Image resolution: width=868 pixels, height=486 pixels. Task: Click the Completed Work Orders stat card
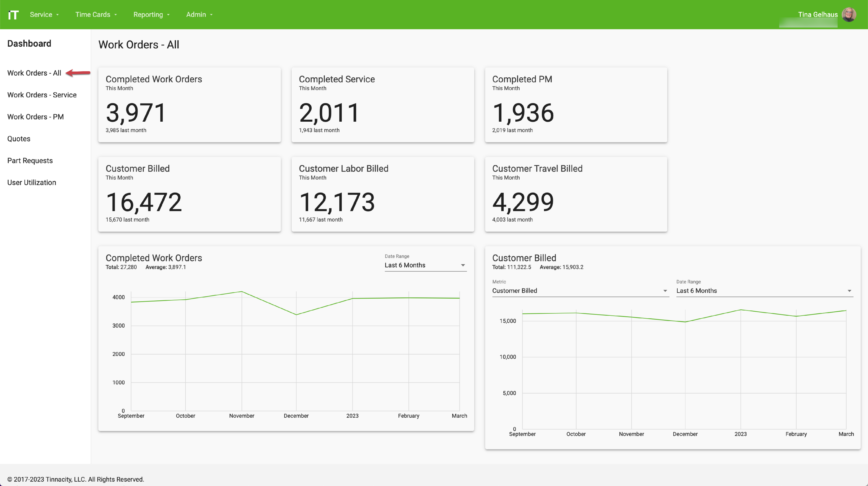[190, 105]
